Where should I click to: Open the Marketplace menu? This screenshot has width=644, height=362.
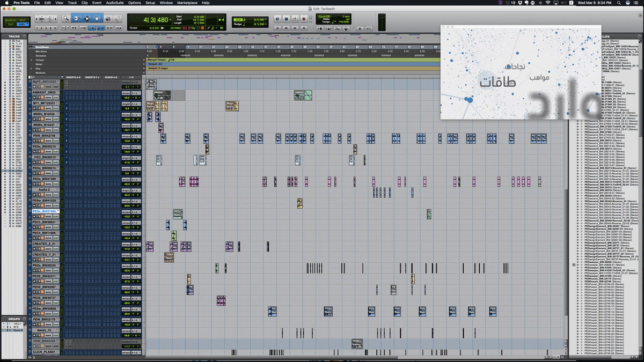pos(188,3)
